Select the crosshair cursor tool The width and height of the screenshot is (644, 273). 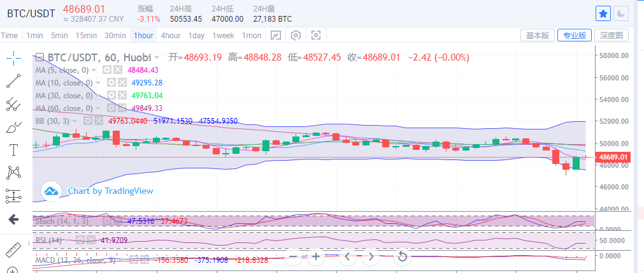(x=14, y=59)
